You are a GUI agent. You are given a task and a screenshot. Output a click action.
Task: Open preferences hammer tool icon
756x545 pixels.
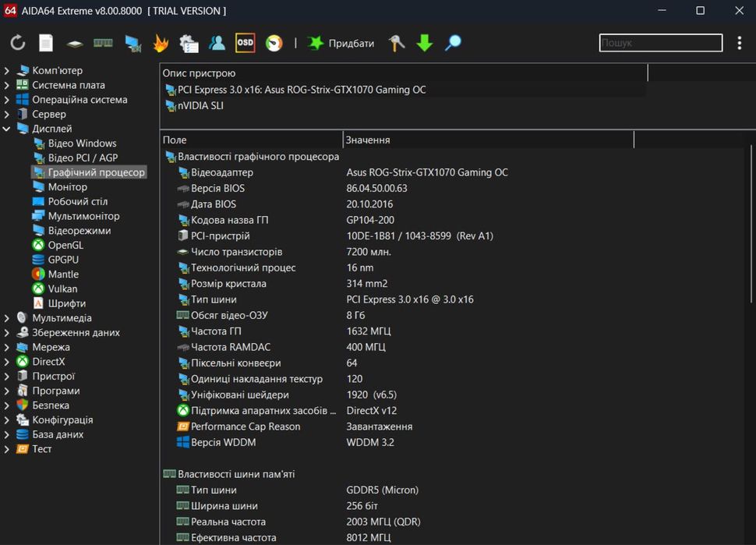click(397, 43)
